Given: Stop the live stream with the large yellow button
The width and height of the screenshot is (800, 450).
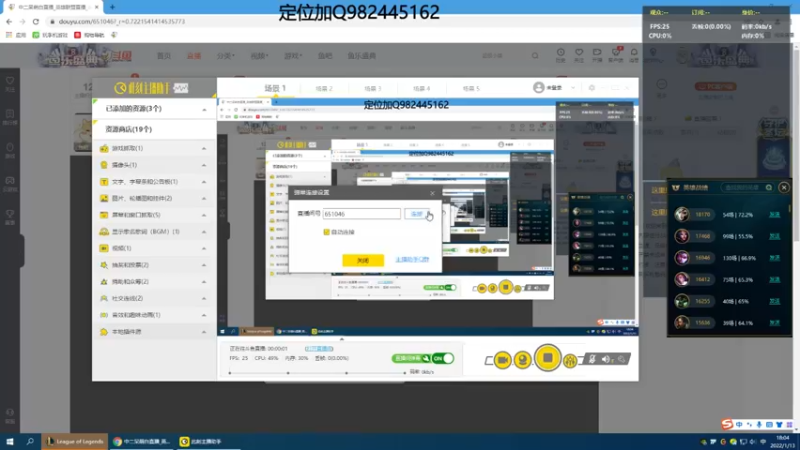Looking at the screenshot, I should coord(547,358).
